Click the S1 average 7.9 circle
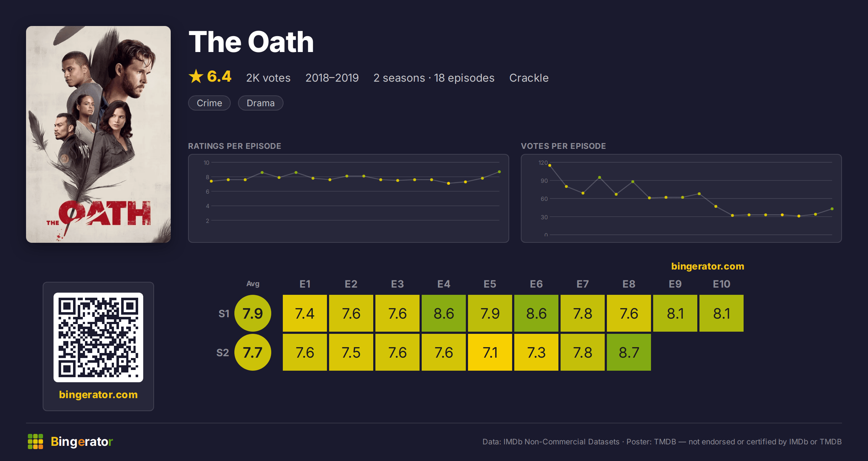The height and width of the screenshot is (461, 868). click(253, 313)
